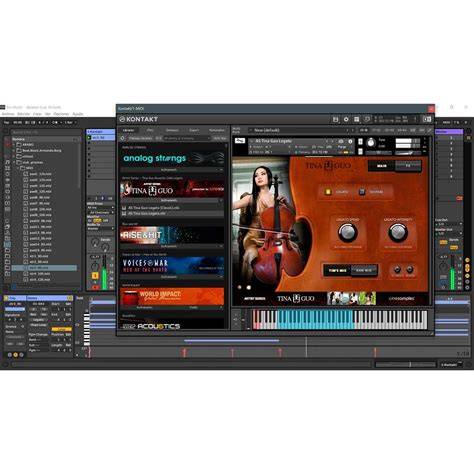Set Monitor to In on Kontakt track
This screenshot has width=474, height=474.
[90, 221]
